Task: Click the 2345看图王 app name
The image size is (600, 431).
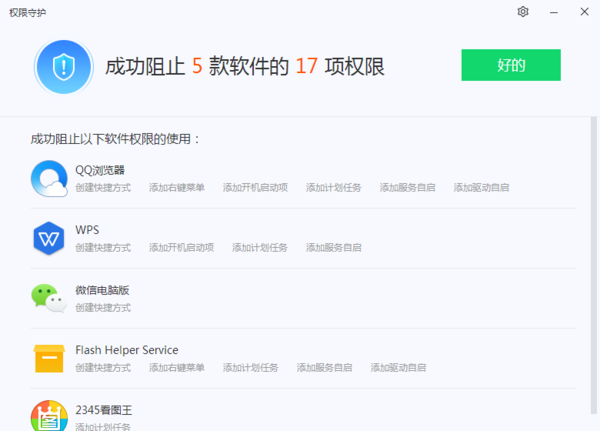Action: point(105,410)
